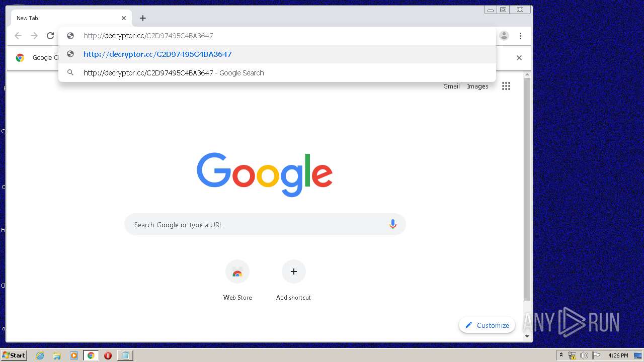Open the Web Store shortcut
Screen dimensions: 644x362
pyautogui.click(x=237, y=281)
